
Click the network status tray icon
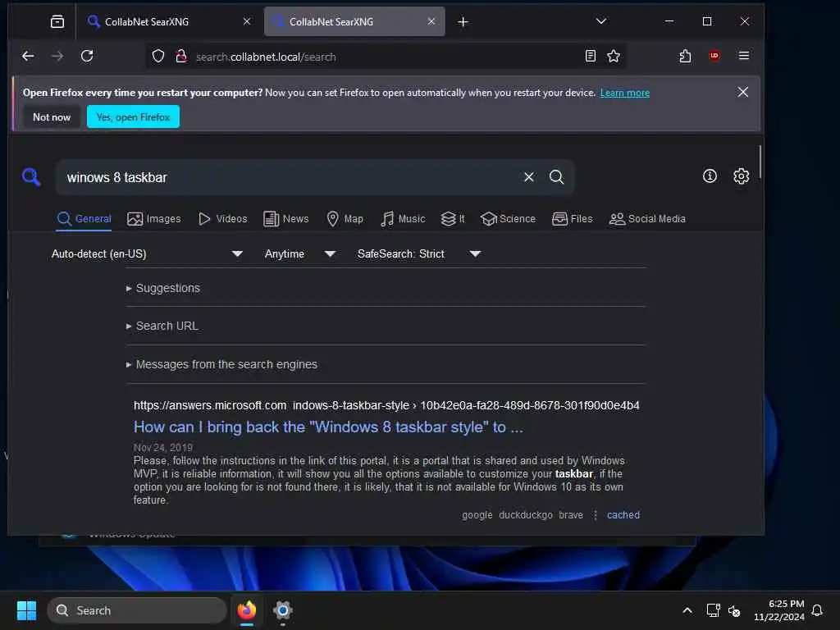pyautogui.click(x=713, y=610)
